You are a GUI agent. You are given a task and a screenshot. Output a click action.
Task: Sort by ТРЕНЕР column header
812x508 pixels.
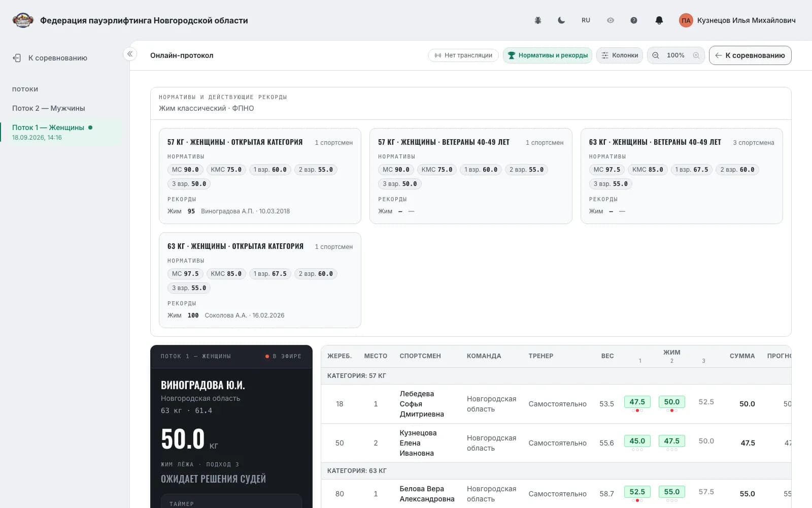(540, 356)
